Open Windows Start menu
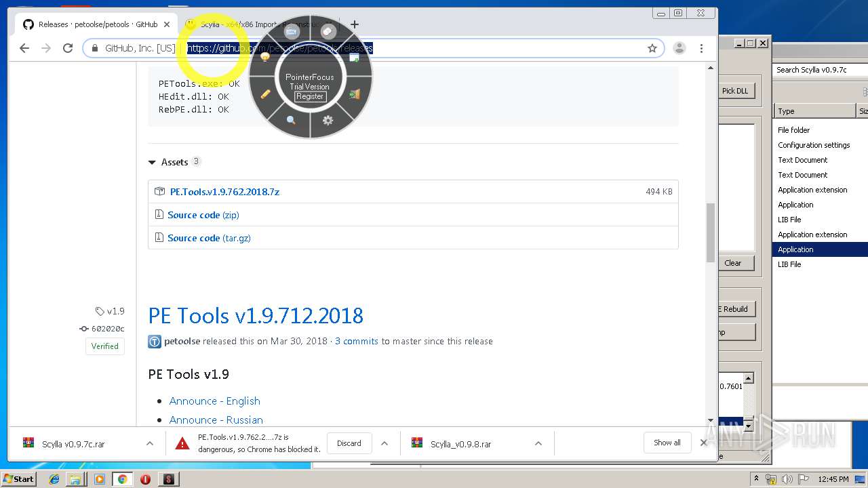This screenshot has height=488, width=868. pos(18,479)
